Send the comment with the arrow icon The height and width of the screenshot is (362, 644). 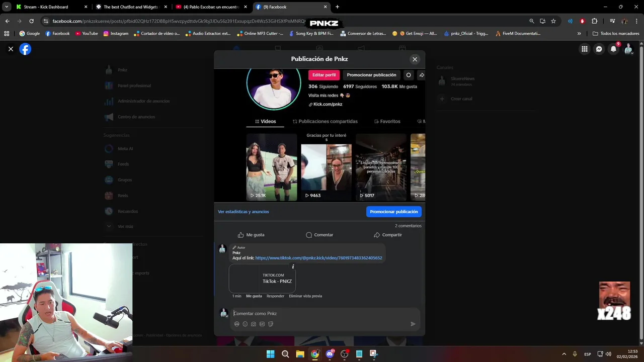[x=413, y=324]
